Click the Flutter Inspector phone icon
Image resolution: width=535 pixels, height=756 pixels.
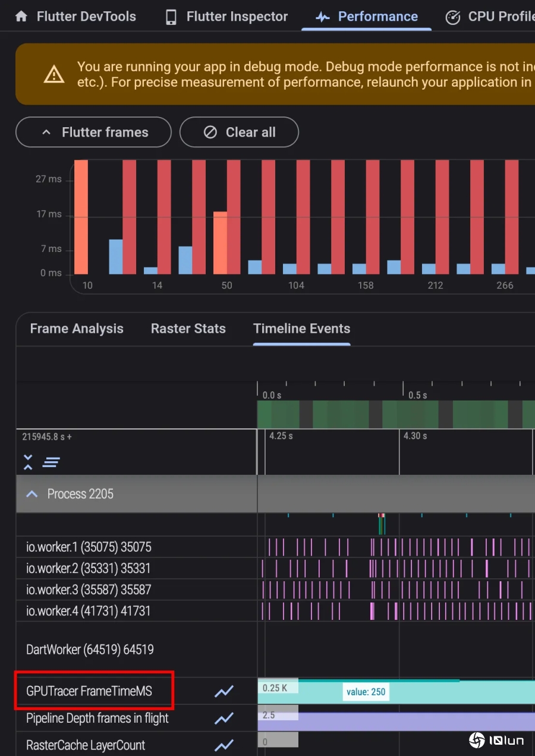click(x=171, y=17)
